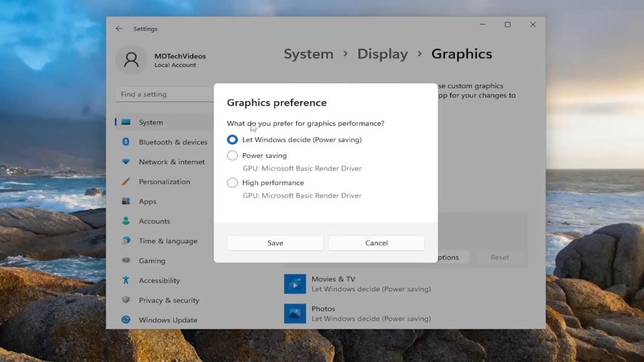644x362 pixels.
Task: Click Apps label in sidebar
Action: coord(147,202)
